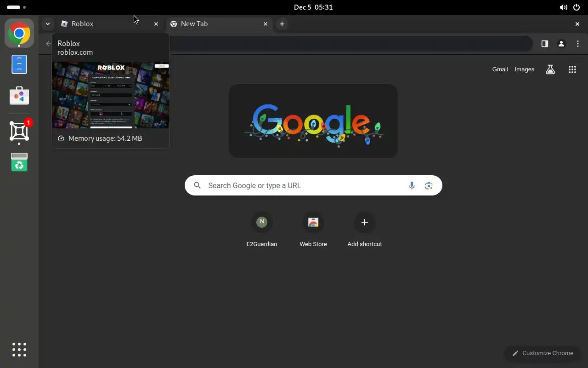Click the Roblox tab preview thumbnail
The image size is (588, 368).
[x=111, y=95]
